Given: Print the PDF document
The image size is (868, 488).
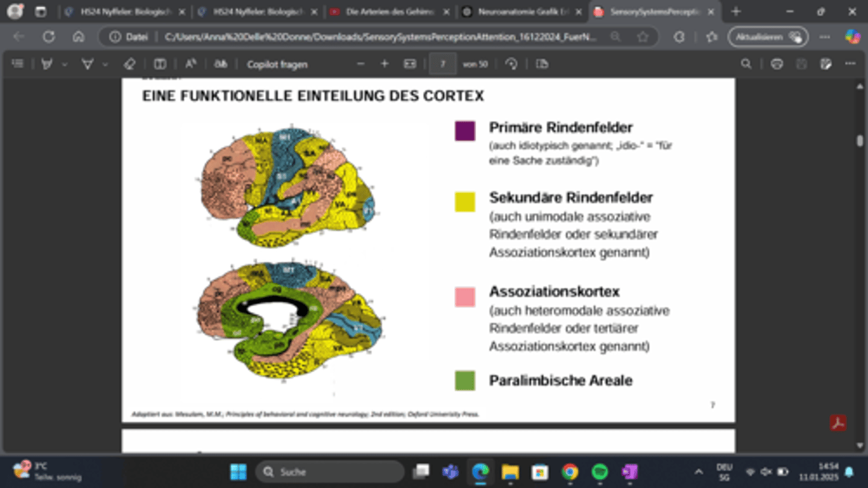Looking at the screenshot, I should (777, 64).
